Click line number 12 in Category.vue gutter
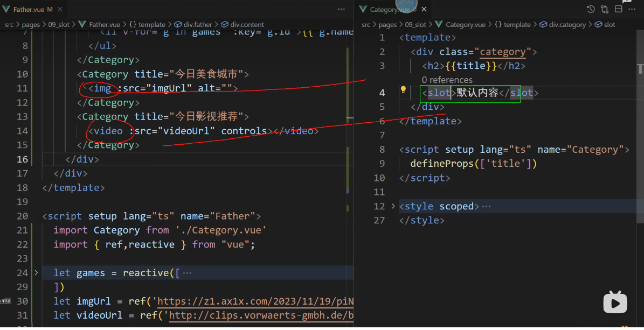 [x=379, y=207]
